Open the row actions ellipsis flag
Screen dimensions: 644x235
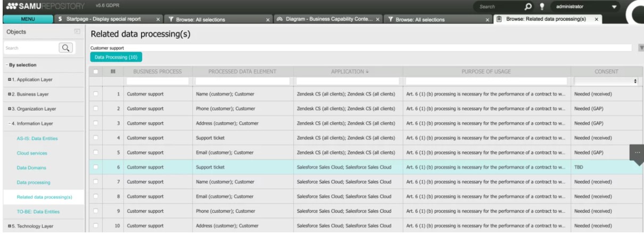point(636,151)
